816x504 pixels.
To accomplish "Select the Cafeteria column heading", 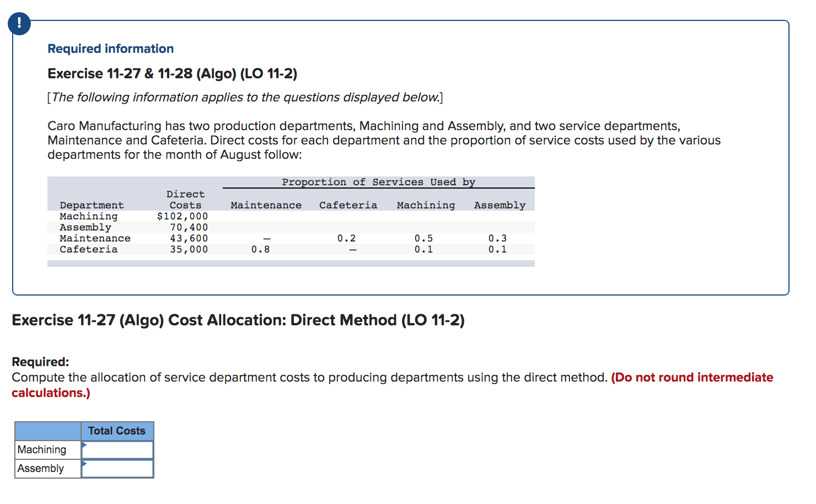I will tap(348, 205).
